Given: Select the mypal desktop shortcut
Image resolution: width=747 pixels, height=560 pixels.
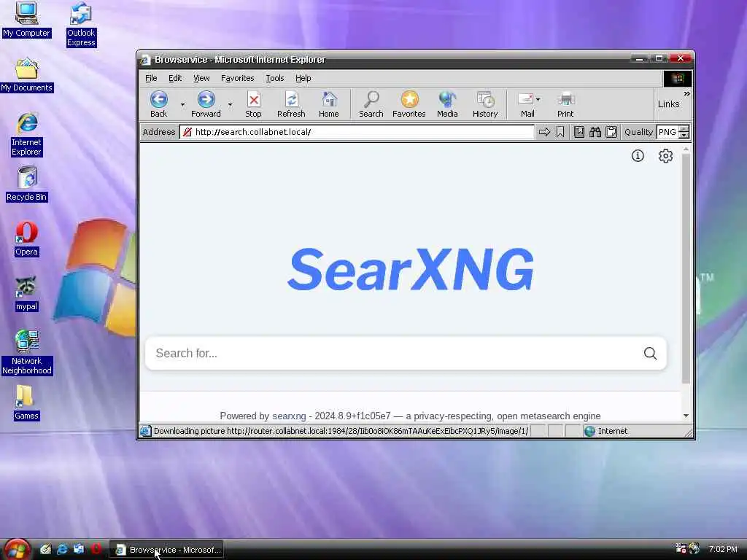Looking at the screenshot, I should point(26,294).
